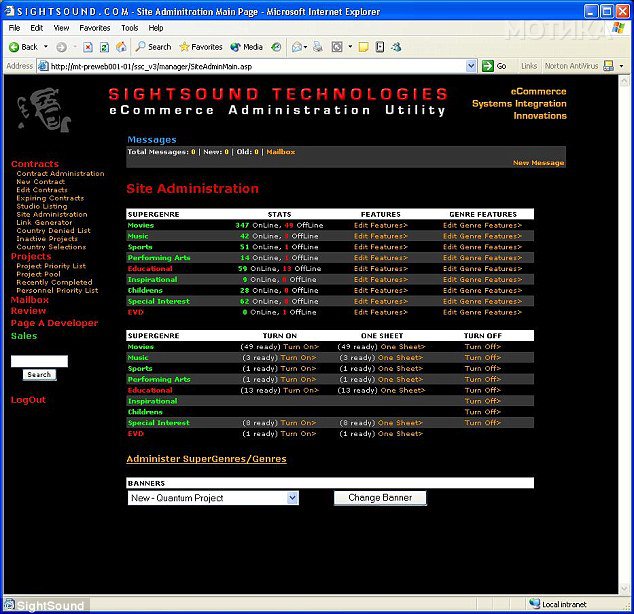Viewport: 634px width, 614px height.
Task: Open the Messenger icon in toolbar
Action: tap(396, 47)
